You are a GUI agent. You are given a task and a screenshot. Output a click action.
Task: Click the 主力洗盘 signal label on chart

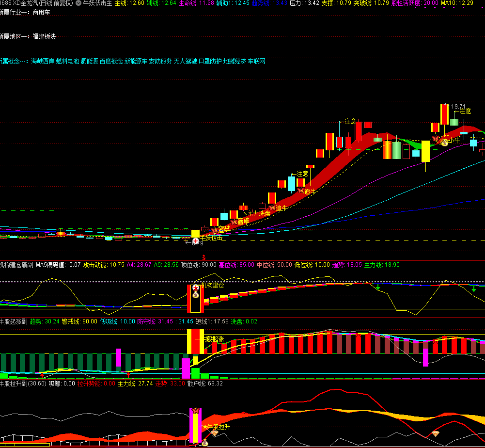point(259,213)
